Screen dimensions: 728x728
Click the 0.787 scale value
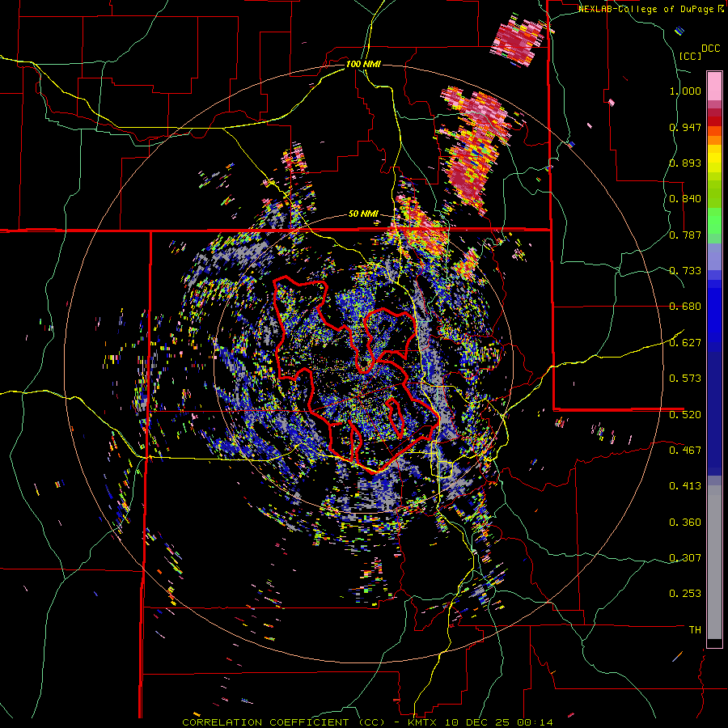coord(685,235)
